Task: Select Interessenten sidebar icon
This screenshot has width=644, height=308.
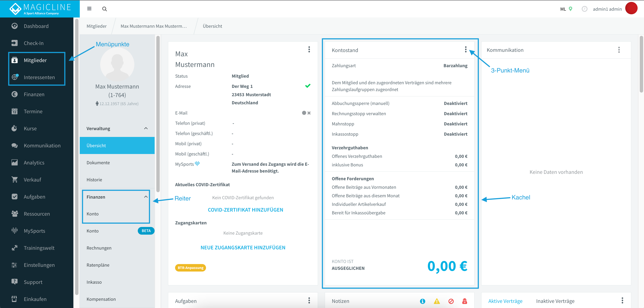Action: pyautogui.click(x=15, y=77)
